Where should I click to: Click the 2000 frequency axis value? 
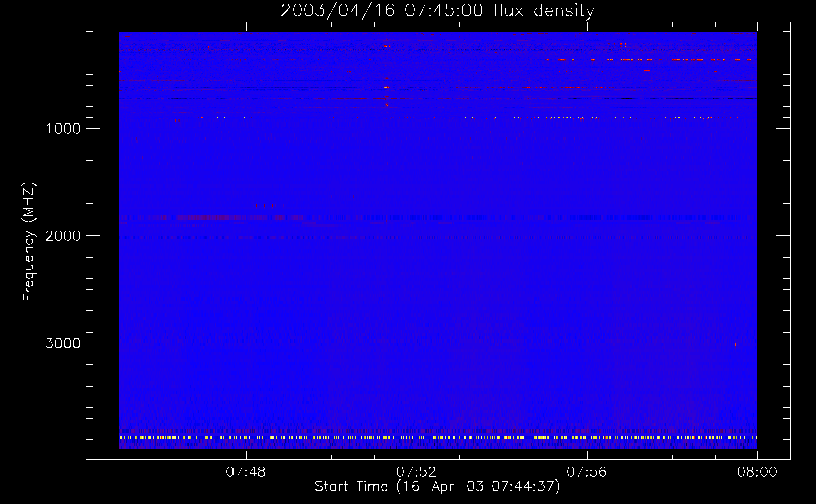(63, 236)
